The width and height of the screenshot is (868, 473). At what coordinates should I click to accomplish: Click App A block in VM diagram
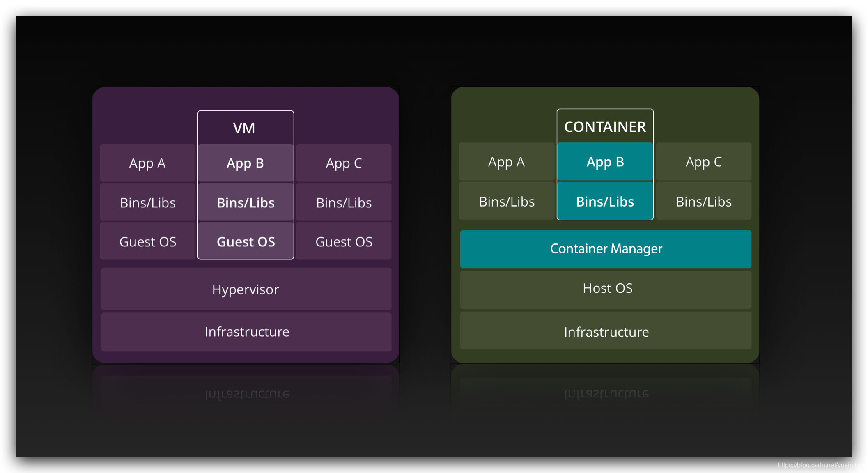147,163
